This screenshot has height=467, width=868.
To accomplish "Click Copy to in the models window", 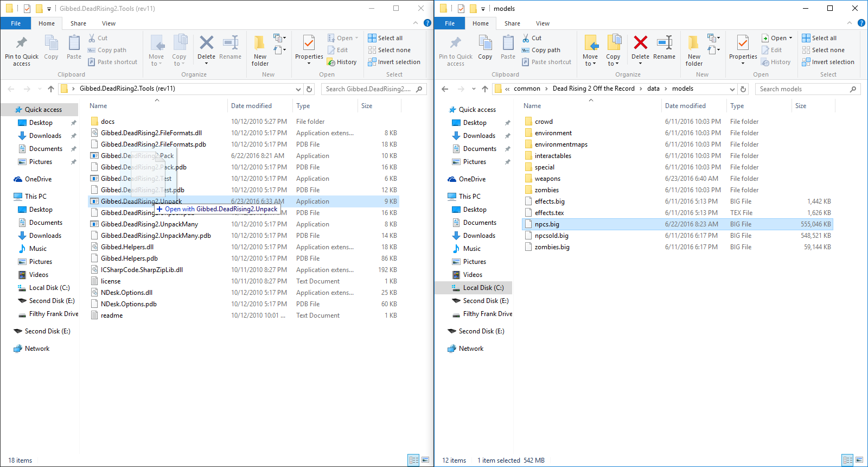I will click(613, 51).
